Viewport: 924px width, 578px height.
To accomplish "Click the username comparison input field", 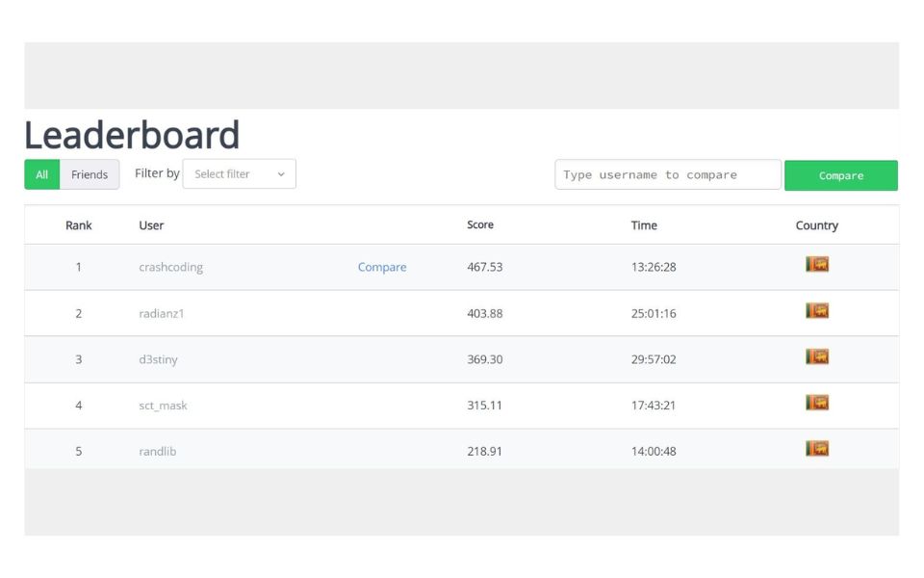I will [667, 174].
